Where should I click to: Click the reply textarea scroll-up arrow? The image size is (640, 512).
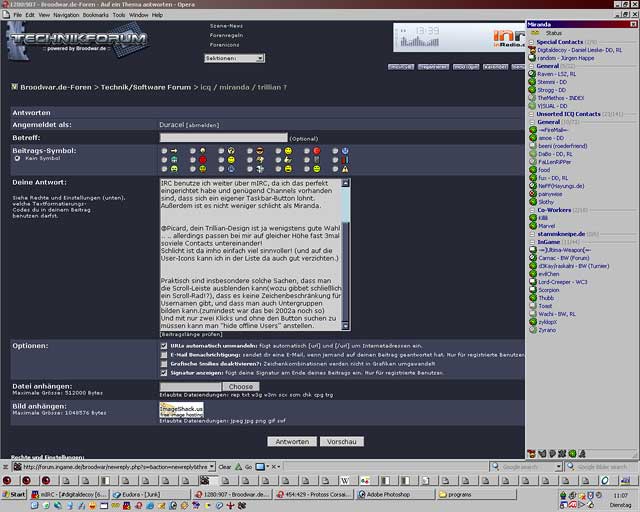tap(345, 183)
